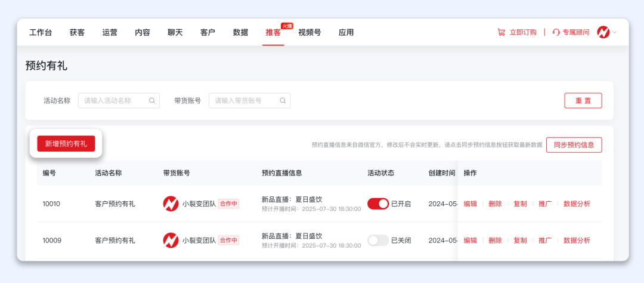644x283 pixels.
Task: Click the headset icon for 专属顾问
Action: click(556, 32)
